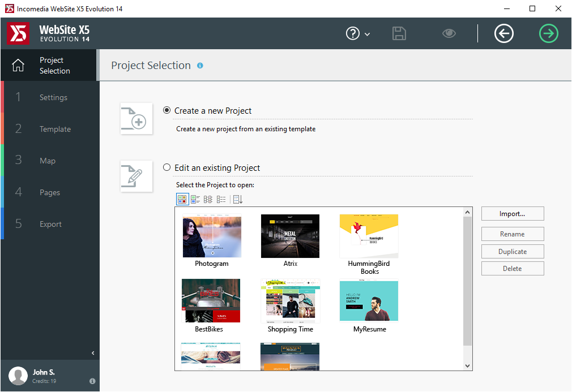Click the Save floppy disk icon

[399, 33]
